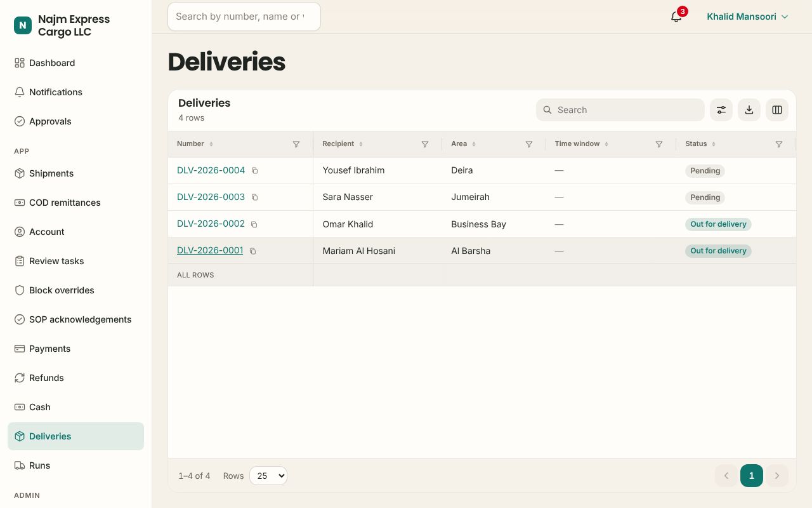Viewport: 812px width, 508px height.
Task: Open SOP acknowledgements
Action: pyautogui.click(x=76, y=319)
